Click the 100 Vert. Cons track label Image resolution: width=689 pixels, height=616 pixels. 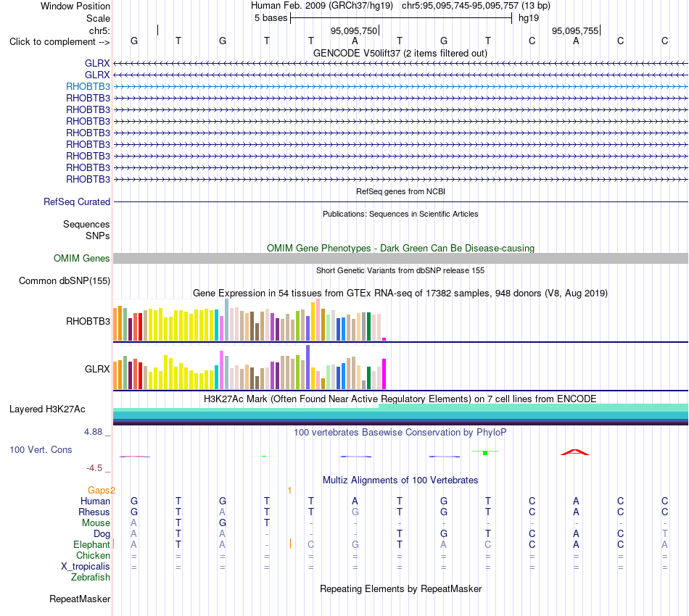pyautogui.click(x=41, y=449)
